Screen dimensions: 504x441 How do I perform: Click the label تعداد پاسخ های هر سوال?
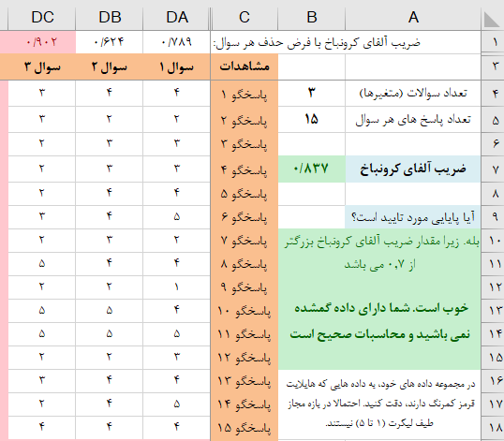(x=413, y=120)
